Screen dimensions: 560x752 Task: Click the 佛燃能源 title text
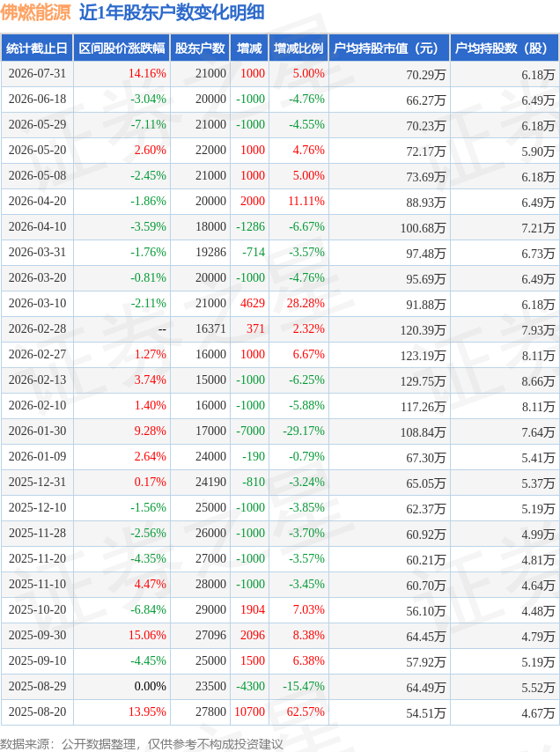(36, 13)
